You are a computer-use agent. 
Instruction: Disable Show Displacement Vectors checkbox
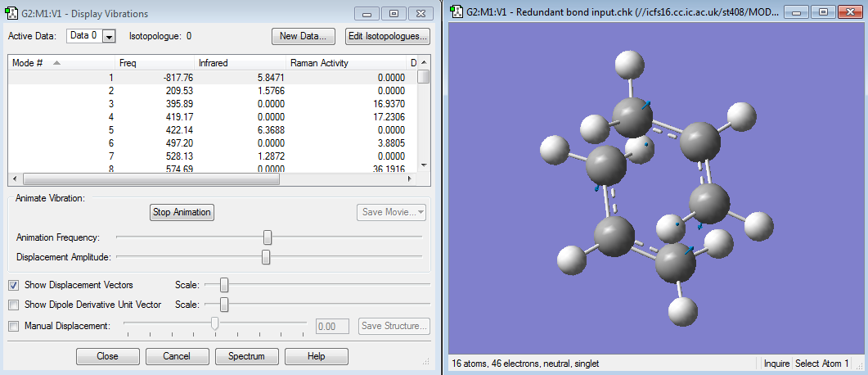click(x=14, y=285)
